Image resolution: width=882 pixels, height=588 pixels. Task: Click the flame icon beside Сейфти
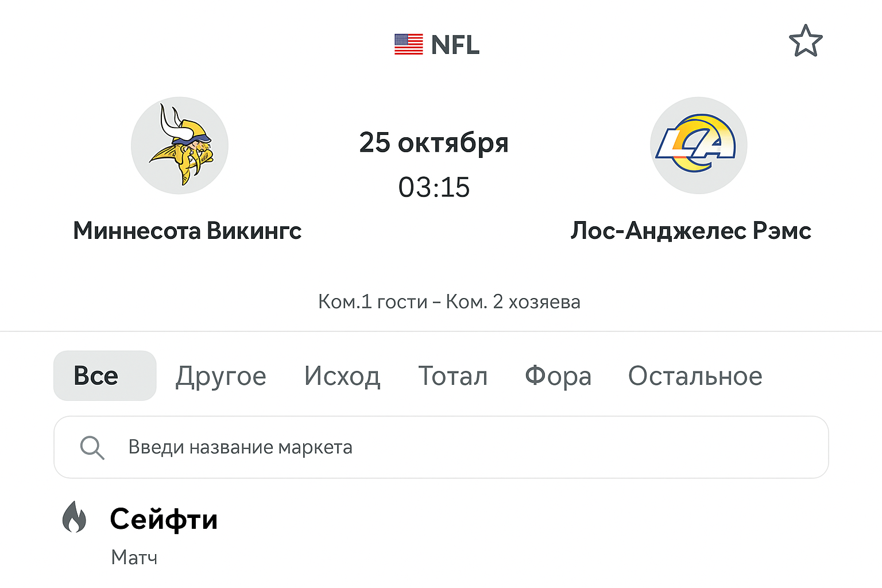[x=74, y=517]
